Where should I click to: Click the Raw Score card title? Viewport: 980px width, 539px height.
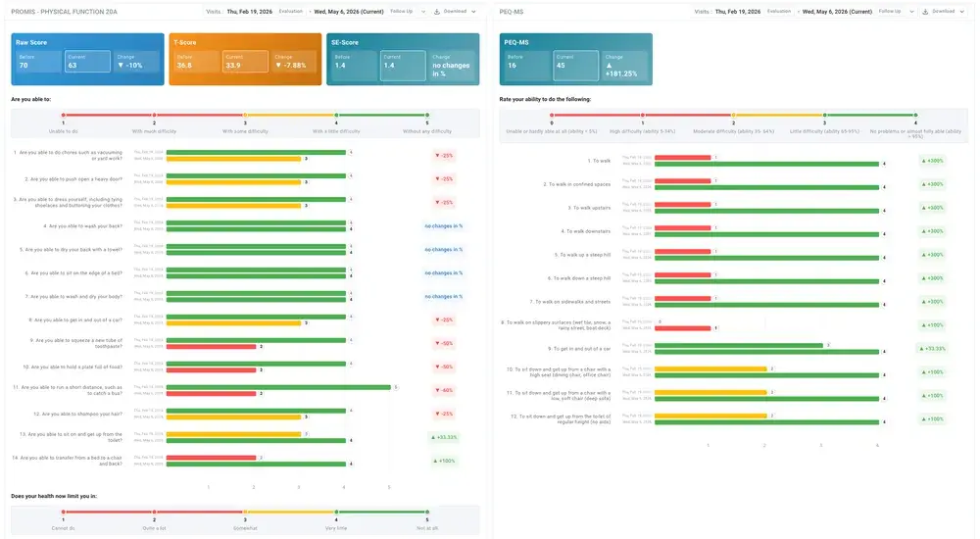[x=31, y=42]
